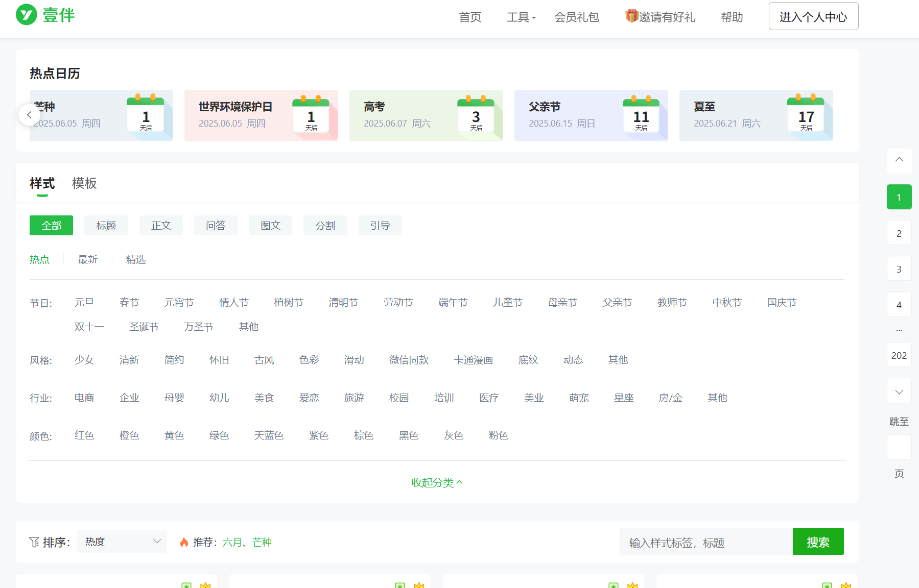Screen dimensions: 919x588
Task: Click the flame icon beside 推荐
Action: (184, 542)
